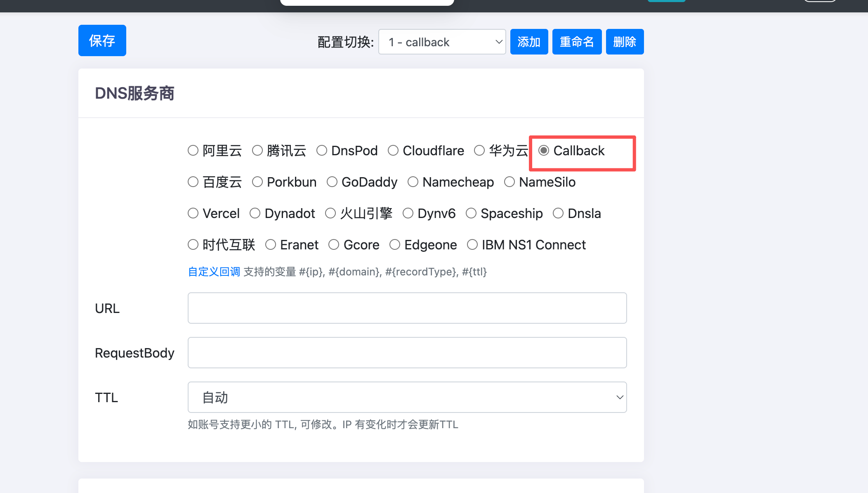This screenshot has width=868, height=493.
Task: Choose the Vercel radio option
Action: point(193,213)
